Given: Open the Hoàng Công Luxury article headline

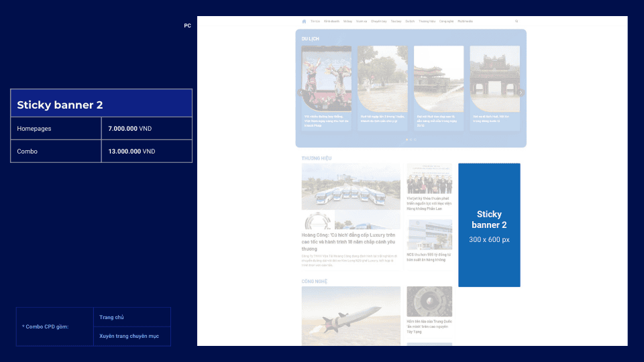Looking at the screenshot, I should tap(348, 242).
